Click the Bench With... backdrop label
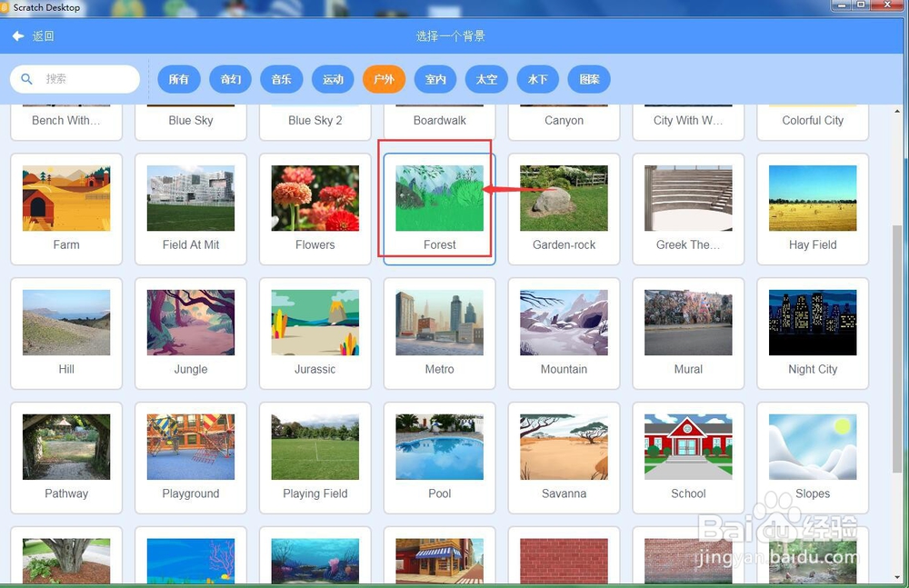 (66, 121)
